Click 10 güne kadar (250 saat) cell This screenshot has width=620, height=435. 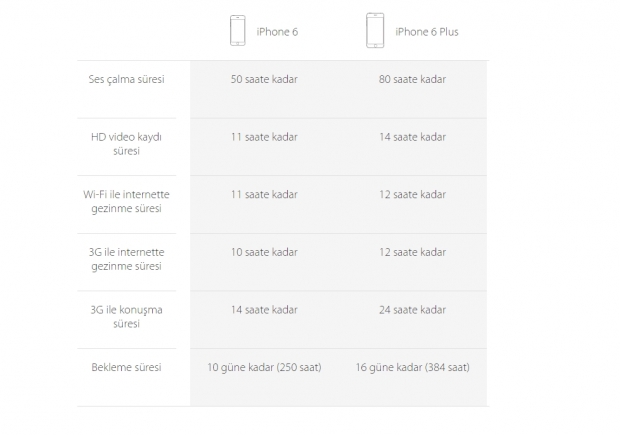click(x=264, y=367)
